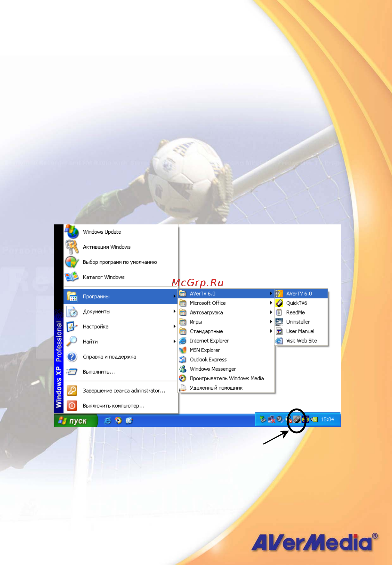Choose Выключить компьютер...
Screen dimensions: 392x565
(121, 406)
